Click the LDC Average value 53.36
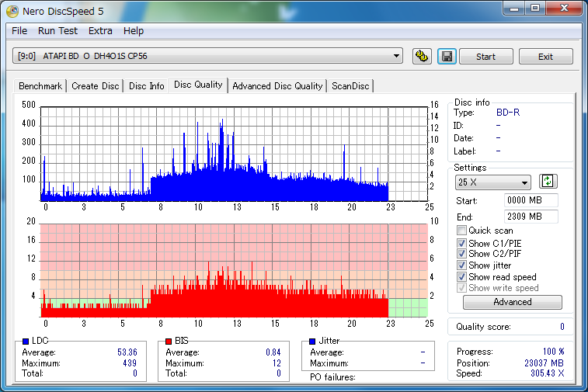The image size is (588, 392). click(x=127, y=352)
